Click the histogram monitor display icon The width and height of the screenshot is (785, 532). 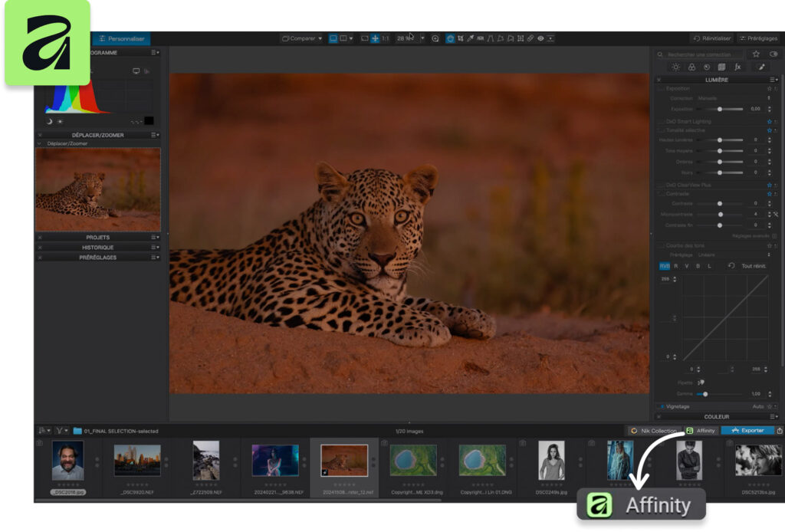click(136, 71)
